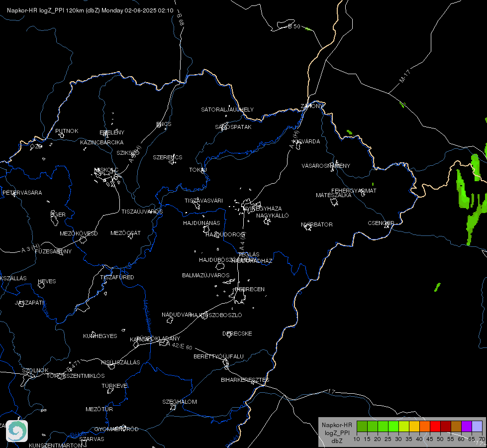Select the 'M-17' road label
487x448 pixels.
(x=405, y=76)
